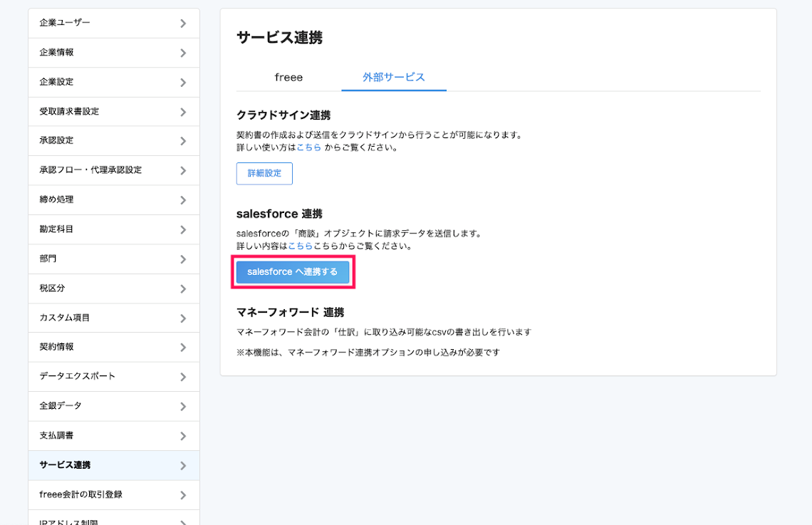812x525 pixels.
Task: Expand the カスタム項目 row chevron
Action: [x=183, y=318]
